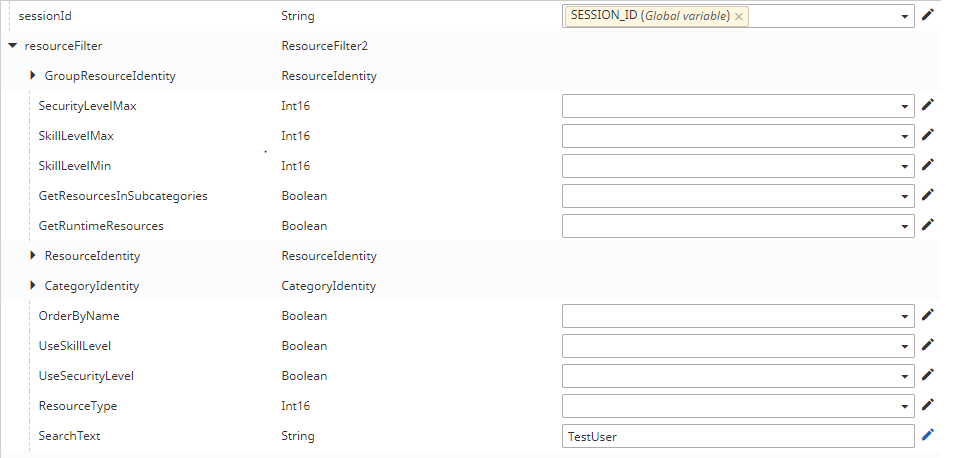Expand the GroupResourceIdentity node

[x=33, y=76]
